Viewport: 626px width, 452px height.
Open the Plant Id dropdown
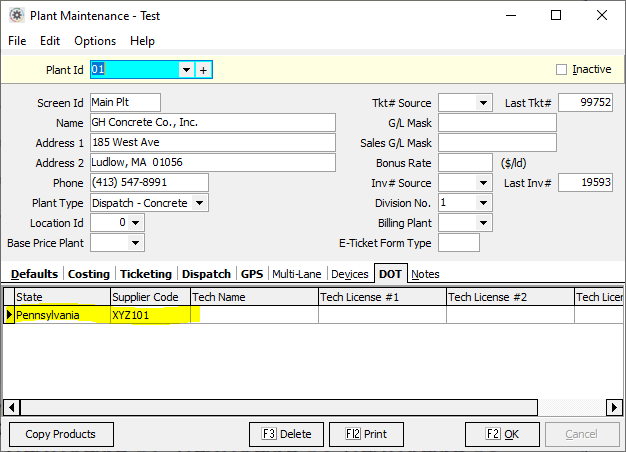[186, 70]
